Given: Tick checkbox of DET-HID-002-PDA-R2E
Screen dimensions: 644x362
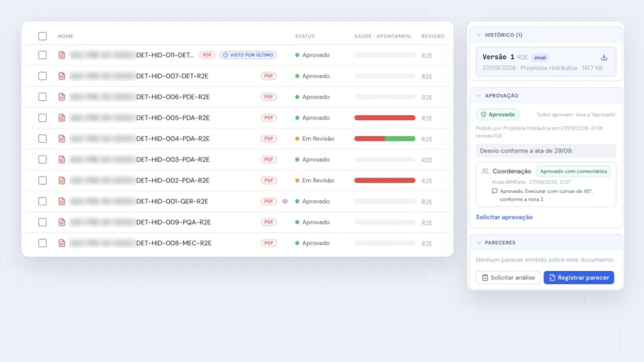Looking at the screenshot, I should pyautogui.click(x=42, y=181).
